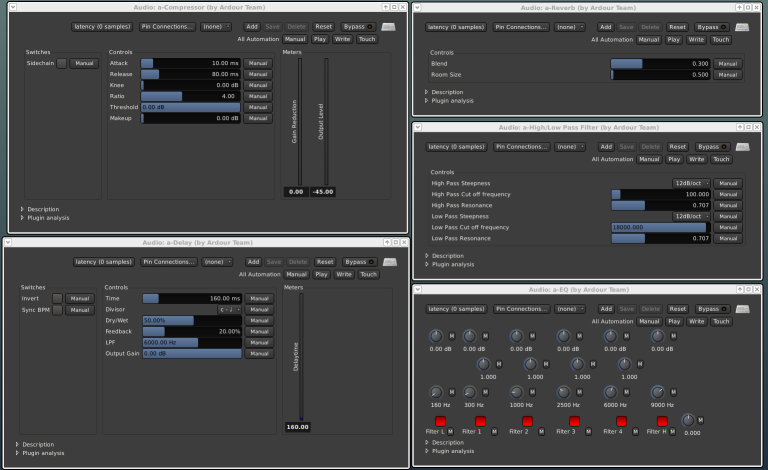Click Pin Connections in a-Reverb window
768x470 pixels.
523,26
